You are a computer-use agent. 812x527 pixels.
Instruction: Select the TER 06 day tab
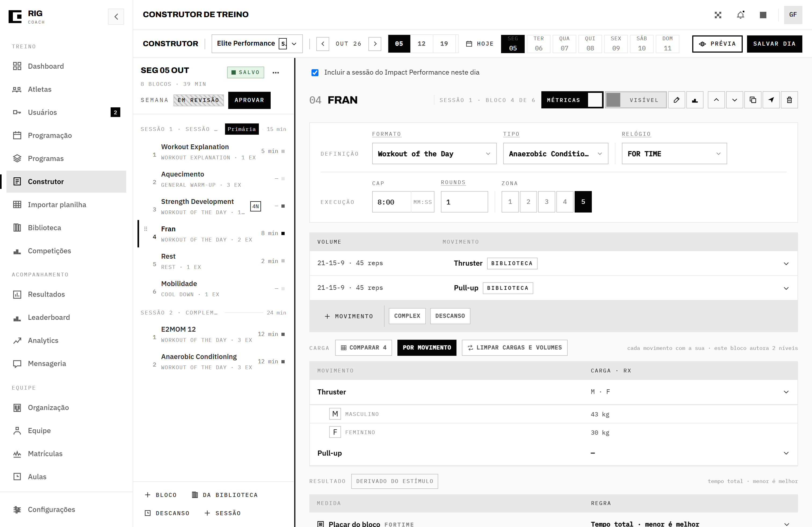click(x=539, y=44)
